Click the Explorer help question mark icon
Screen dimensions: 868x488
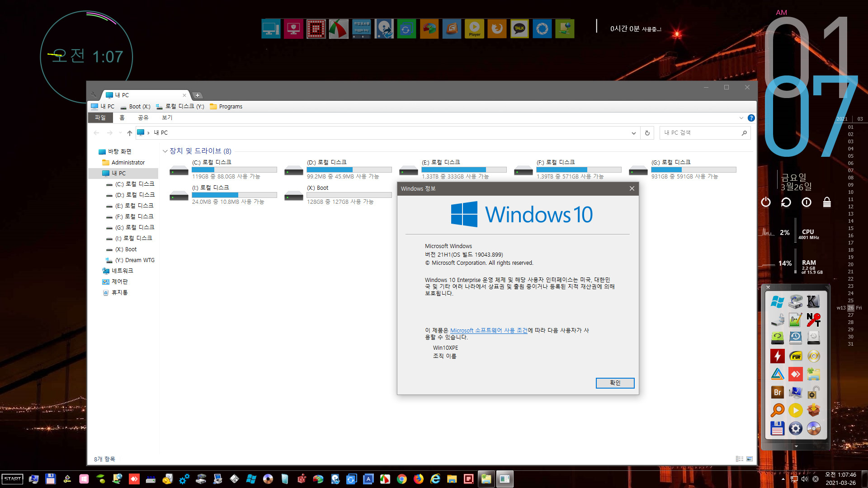coord(751,118)
